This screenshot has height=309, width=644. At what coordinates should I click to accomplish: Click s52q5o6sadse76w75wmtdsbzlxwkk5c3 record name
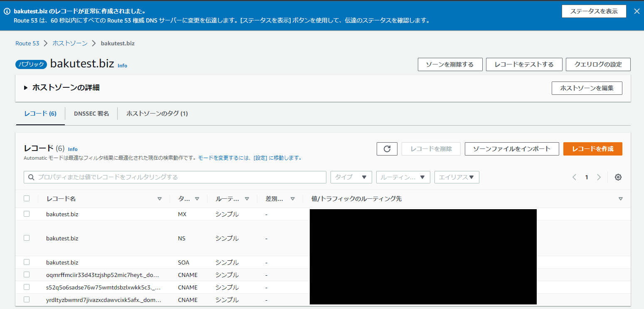point(103,287)
